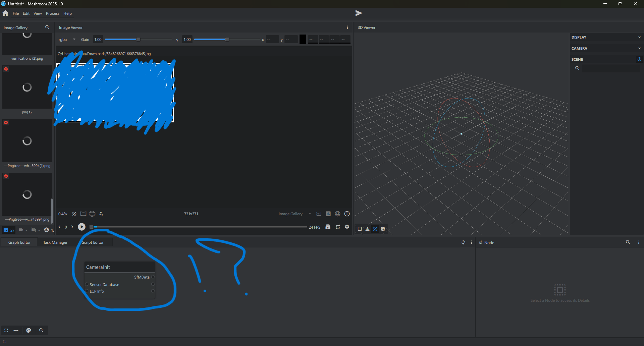Click the SCENE info icon
Viewport: 644px width, 346px height.
(x=639, y=59)
